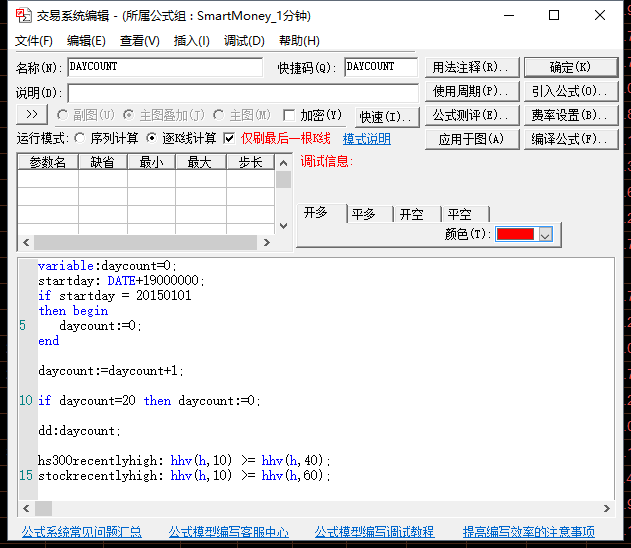Open 公式测评(E) dialog
Image resolution: width=631 pixels, height=548 pixels.
[472, 115]
